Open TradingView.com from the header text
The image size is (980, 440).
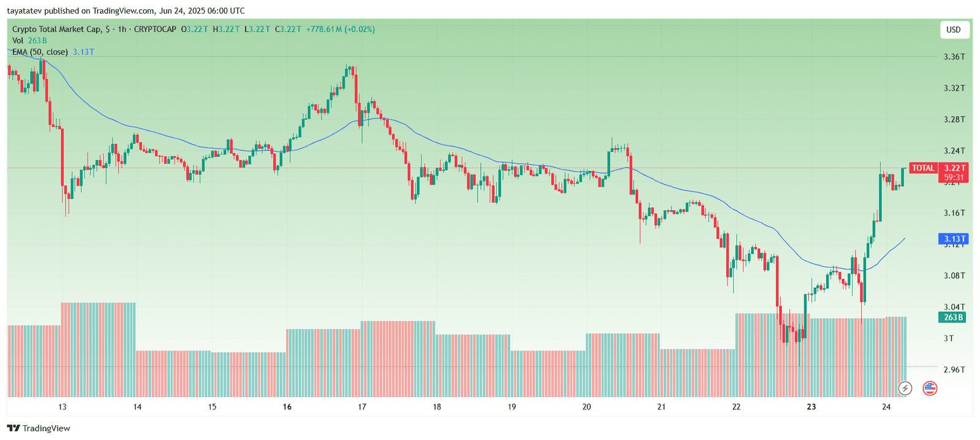[x=123, y=10]
